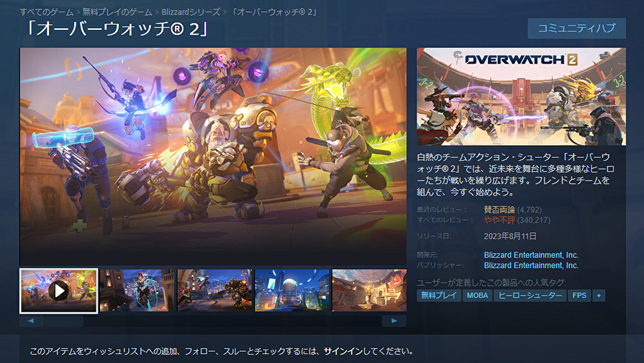Click the thumbnail strip scrollbar handle

pyautogui.click(x=63, y=321)
